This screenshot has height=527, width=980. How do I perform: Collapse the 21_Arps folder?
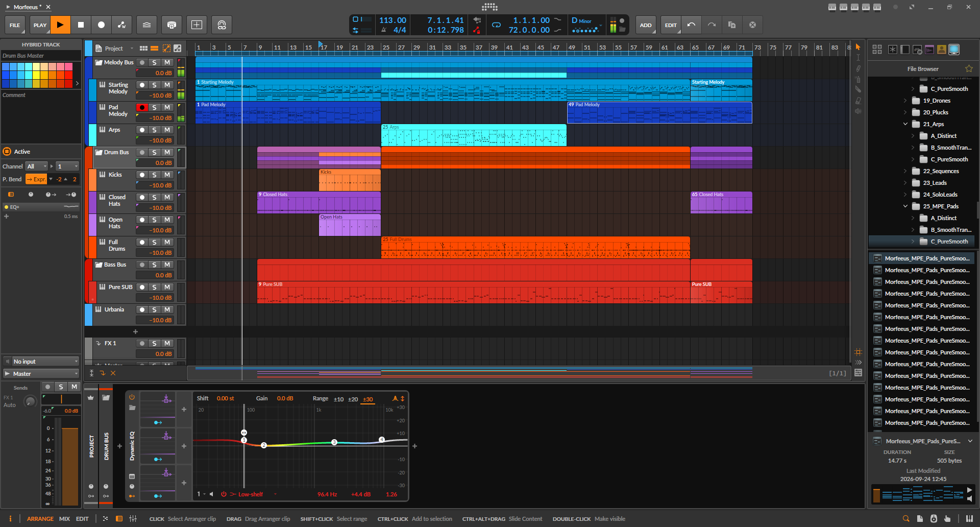click(x=905, y=124)
